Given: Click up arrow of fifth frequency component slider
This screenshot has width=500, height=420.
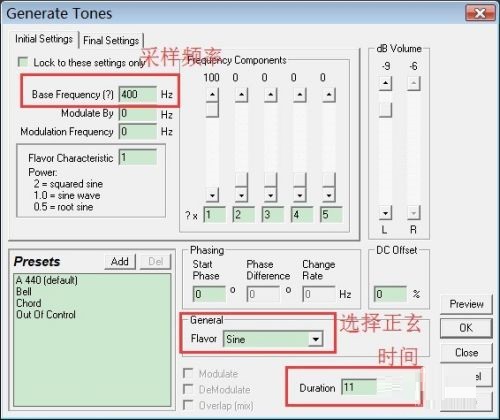Looking at the screenshot, I should pyautogui.click(x=329, y=95).
